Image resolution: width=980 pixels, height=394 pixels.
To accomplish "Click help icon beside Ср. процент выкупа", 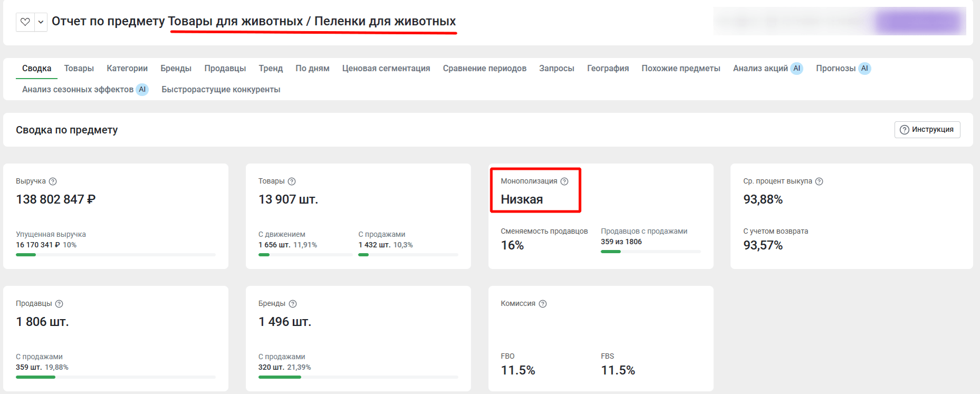I will (819, 181).
